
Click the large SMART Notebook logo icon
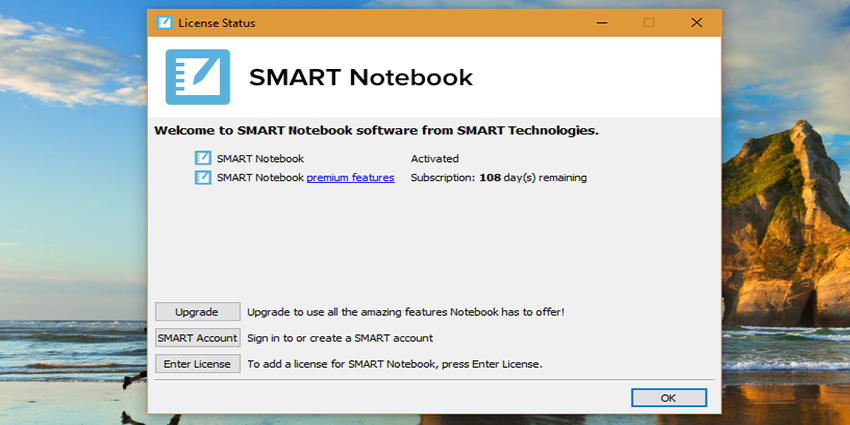198,77
